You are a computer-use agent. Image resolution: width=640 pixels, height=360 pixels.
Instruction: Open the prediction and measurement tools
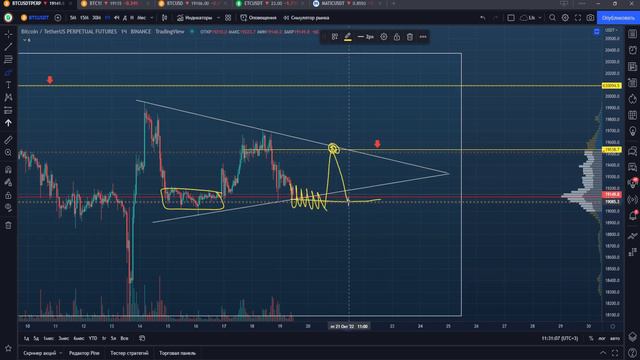click(8, 110)
